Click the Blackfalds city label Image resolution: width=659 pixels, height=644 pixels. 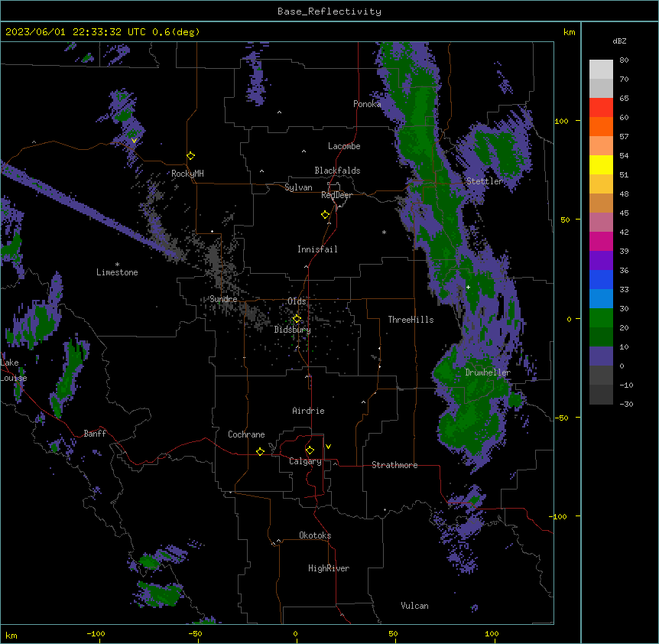pyautogui.click(x=337, y=171)
